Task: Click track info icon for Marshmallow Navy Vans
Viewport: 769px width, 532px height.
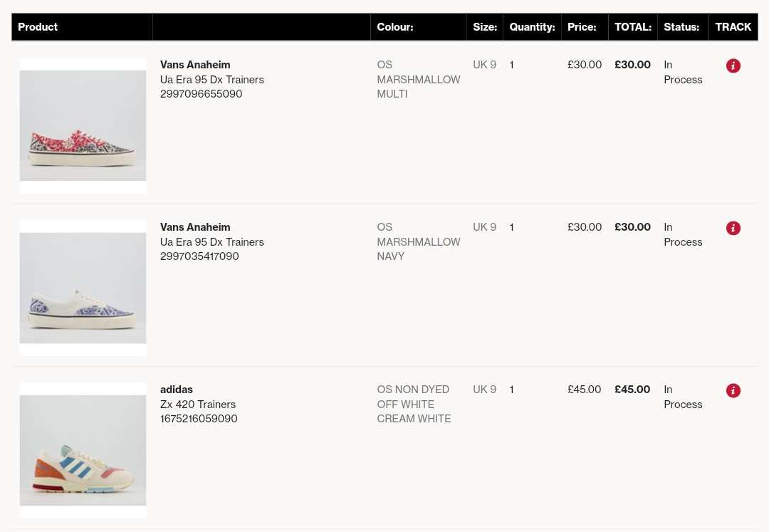Action: [733, 228]
